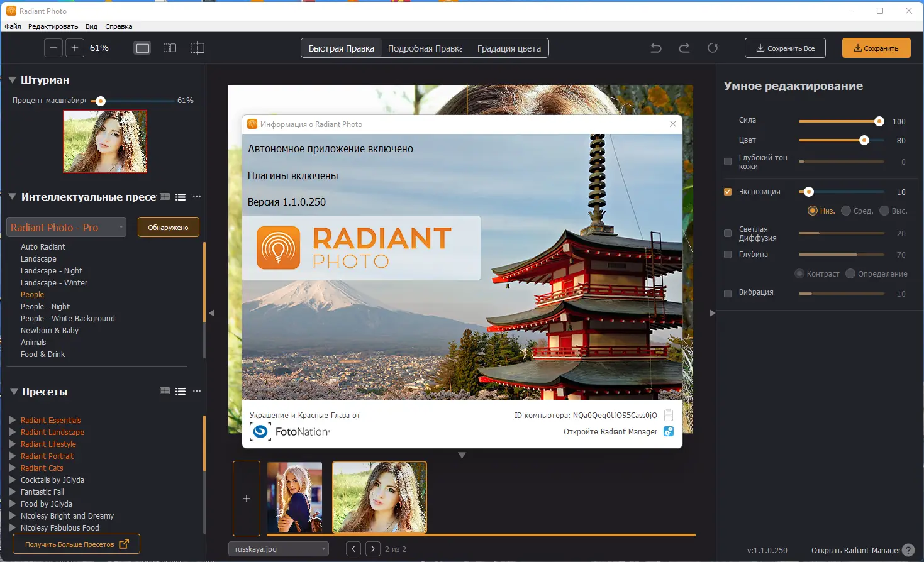Collapse the Штурман panel

(x=13, y=79)
